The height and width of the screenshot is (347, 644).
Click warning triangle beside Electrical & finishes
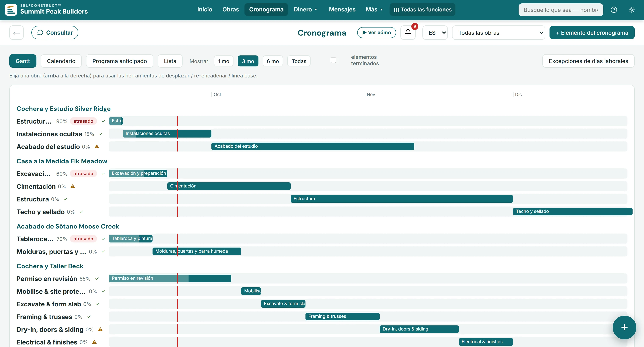click(x=94, y=342)
